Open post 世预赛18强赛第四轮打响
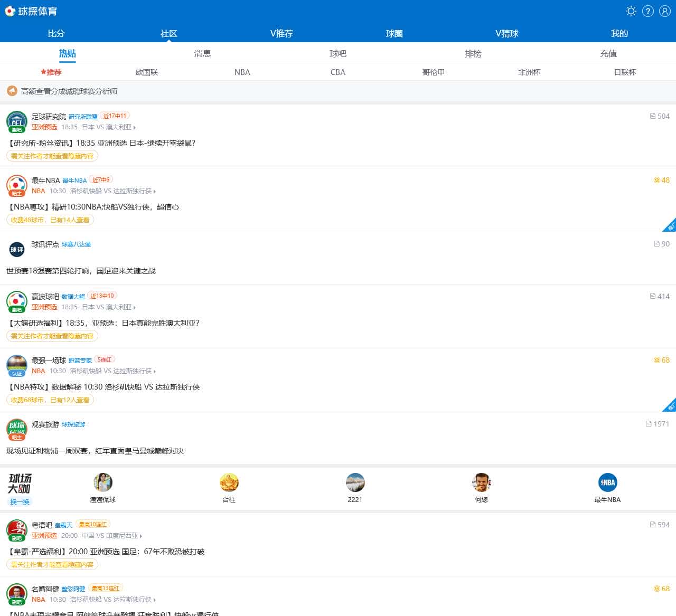Viewport: 676px width, 616px height. (81, 271)
